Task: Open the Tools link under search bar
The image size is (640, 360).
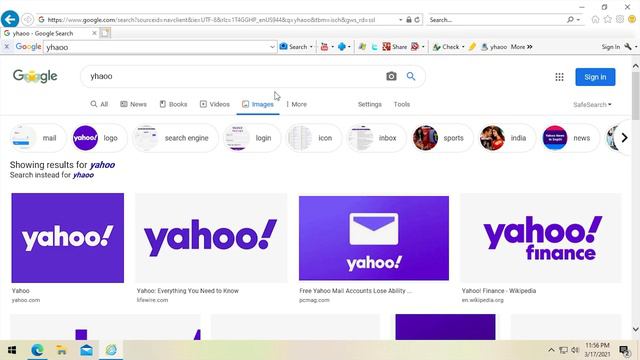Action: tap(402, 104)
